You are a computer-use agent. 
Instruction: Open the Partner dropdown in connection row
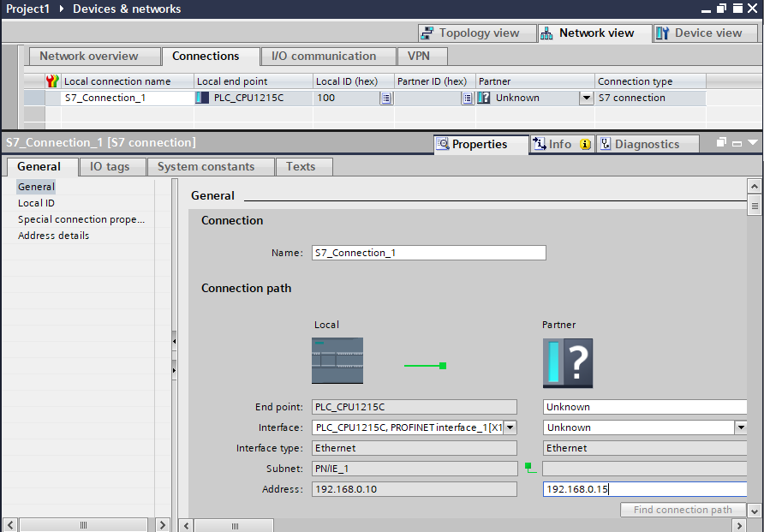pos(587,98)
